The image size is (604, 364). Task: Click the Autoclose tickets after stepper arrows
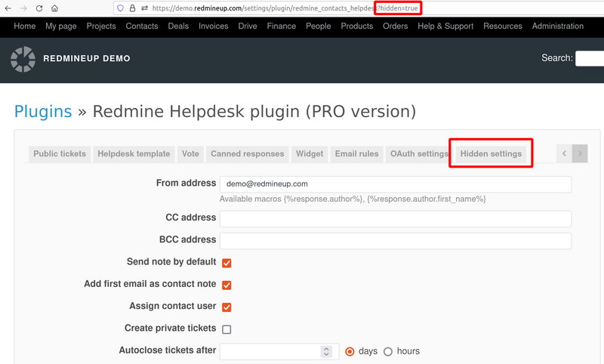pos(326,351)
